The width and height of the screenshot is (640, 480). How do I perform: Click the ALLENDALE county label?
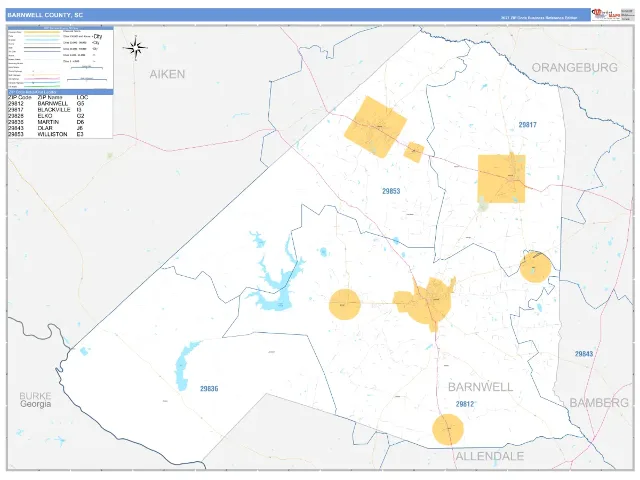pyautogui.click(x=490, y=456)
